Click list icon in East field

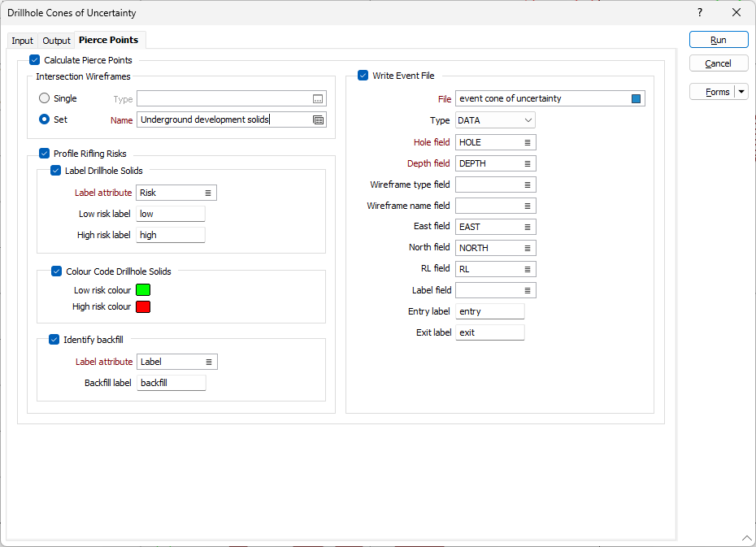coord(527,227)
